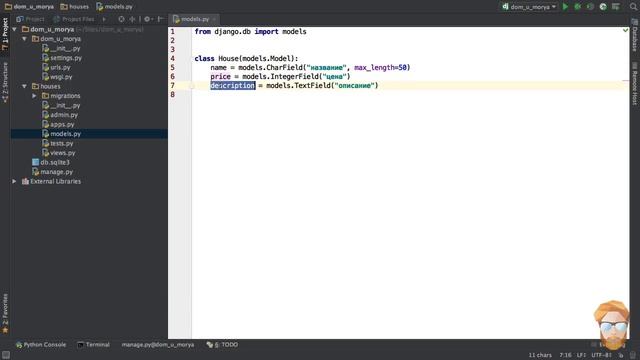Viewport: 640px width, 360px height.
Task: Show more Project view tabs arrow
Action: [x=104, y=19]
